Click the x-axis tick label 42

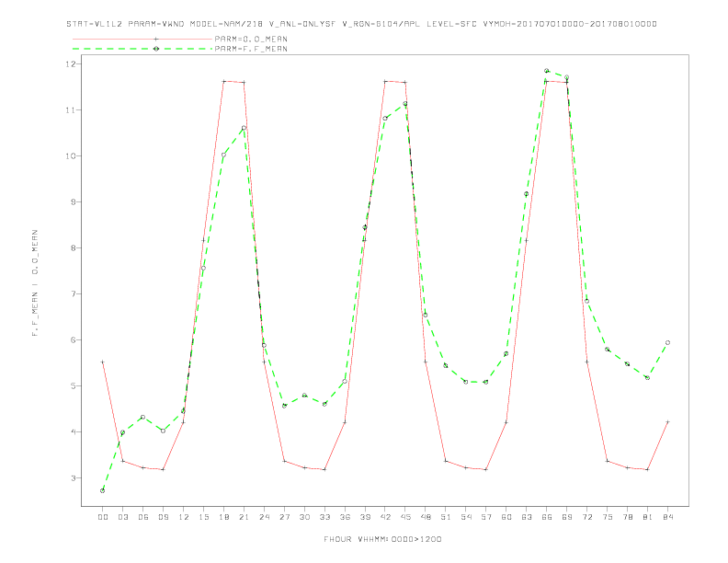(x=385, y=517)
